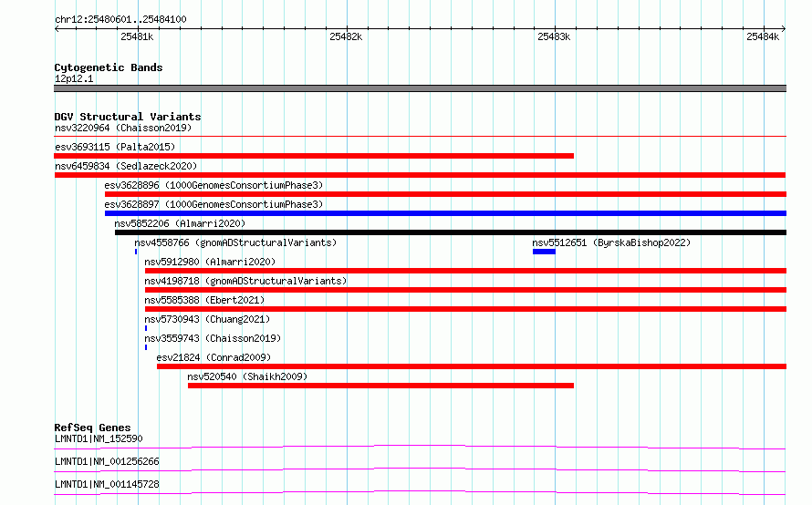Click the nsv4198718 (gnomADStructuralVariants) red bar
Screen dimensions: 812x505
click(x=465, y=290)
